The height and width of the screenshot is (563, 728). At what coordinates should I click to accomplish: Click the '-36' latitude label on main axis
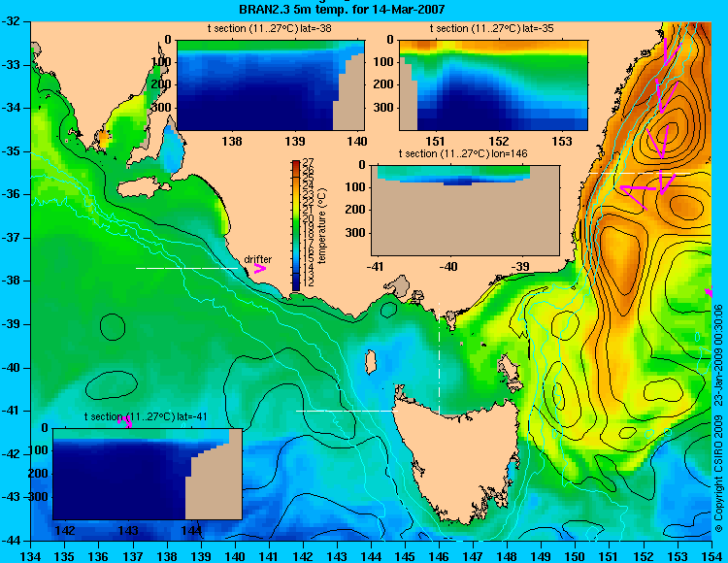pyautogui.click(x=10, y=194)
